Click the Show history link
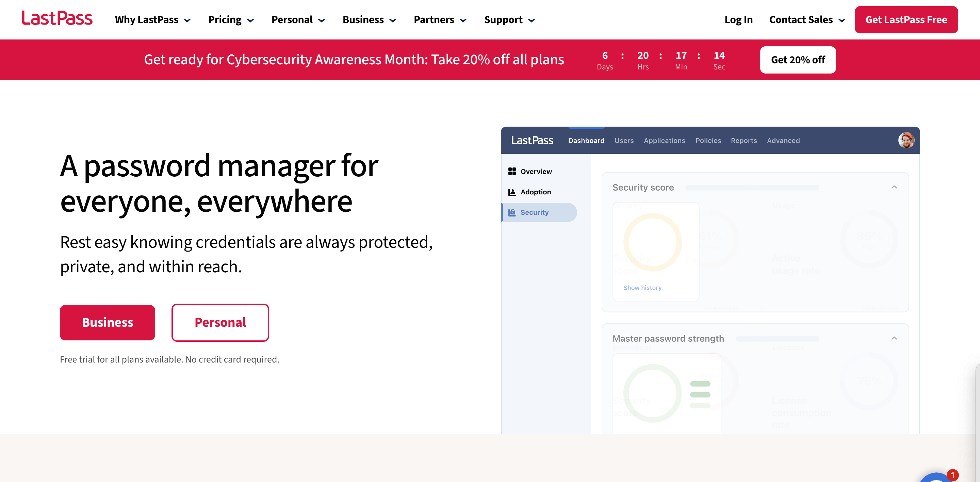This screenshot has width=980, height=482. [x=642, y=288]
